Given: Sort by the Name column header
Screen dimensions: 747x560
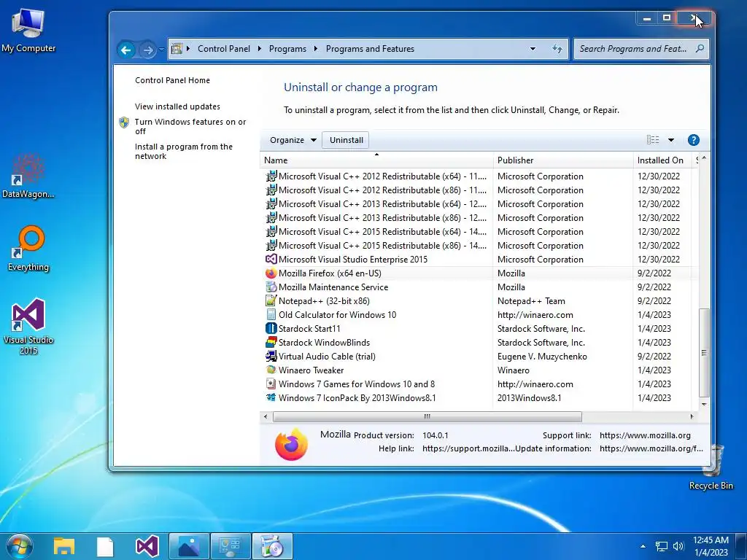Looking at the screenshot, I should pos(376,160).
